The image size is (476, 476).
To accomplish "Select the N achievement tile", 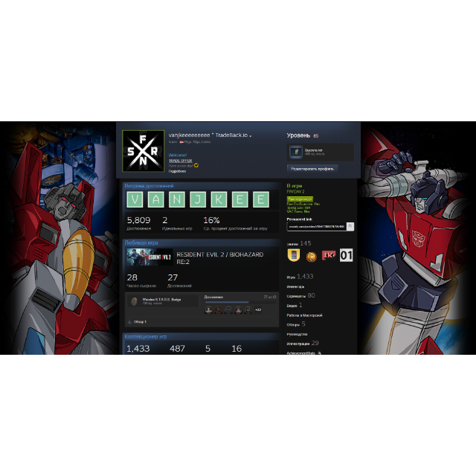I will pyautogui.click(x=177, y=199).
